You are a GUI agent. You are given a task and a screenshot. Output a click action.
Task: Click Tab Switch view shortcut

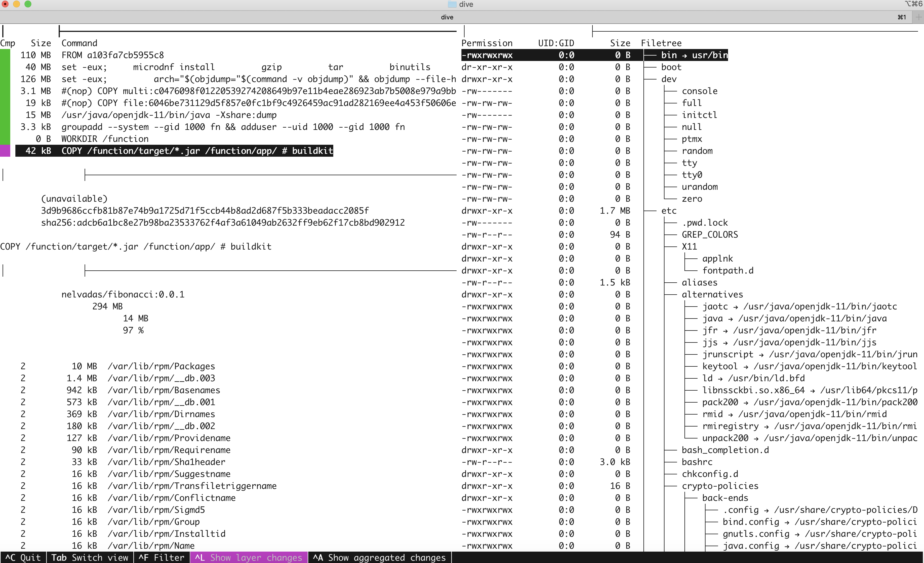coord(90,557)
